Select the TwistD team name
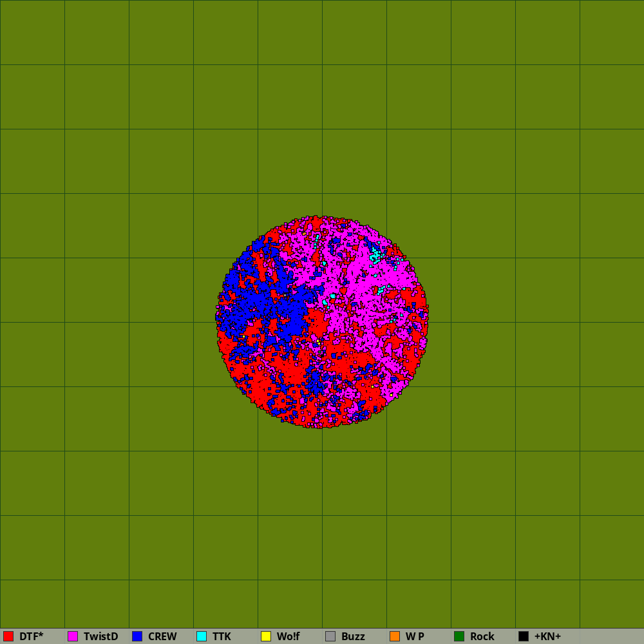The width and height of the screenshot is (644, 644). tap(100, 636)
